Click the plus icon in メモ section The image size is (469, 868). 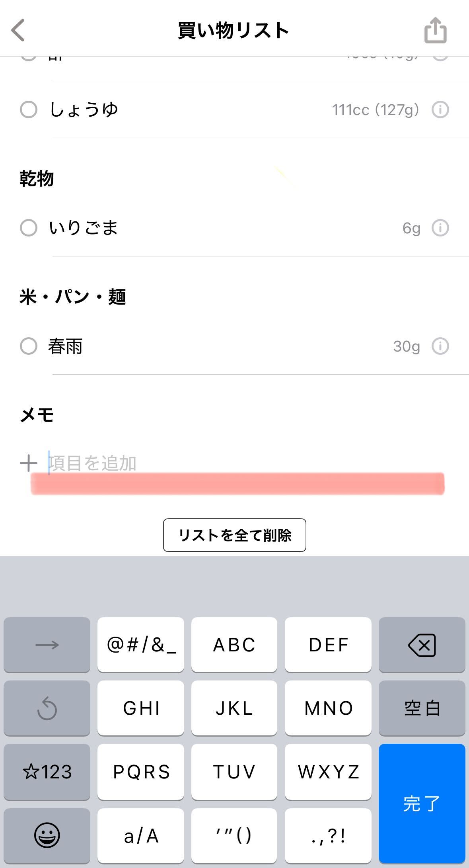pos(29,463)
